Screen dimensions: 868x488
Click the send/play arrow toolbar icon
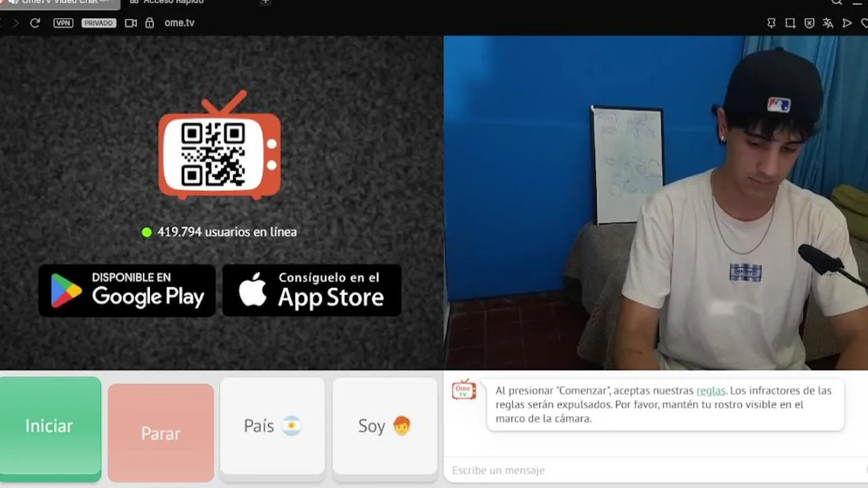click(847, 23)
